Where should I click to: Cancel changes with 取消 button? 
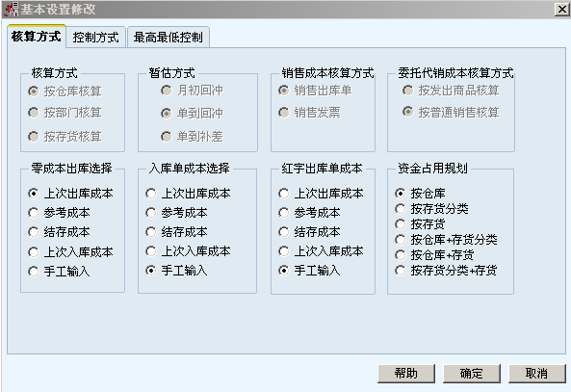pos(536,374)
